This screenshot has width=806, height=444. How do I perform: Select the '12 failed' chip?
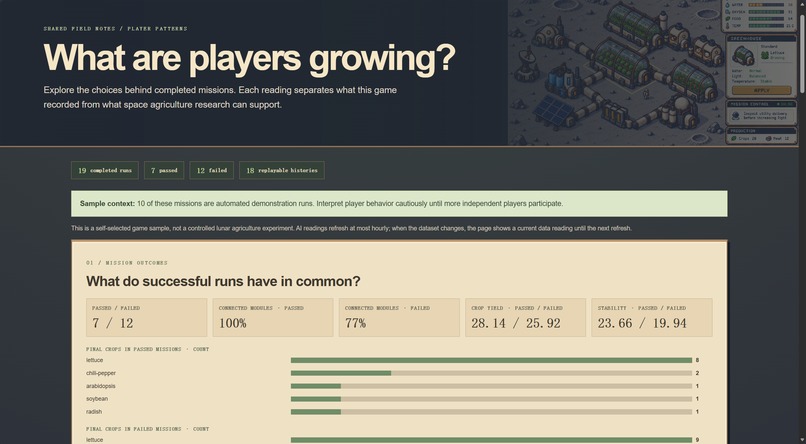point(211,171)
